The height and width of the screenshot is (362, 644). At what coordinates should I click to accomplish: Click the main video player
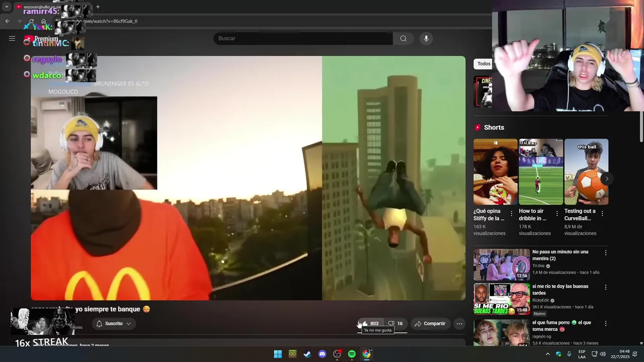click(248, 178)
